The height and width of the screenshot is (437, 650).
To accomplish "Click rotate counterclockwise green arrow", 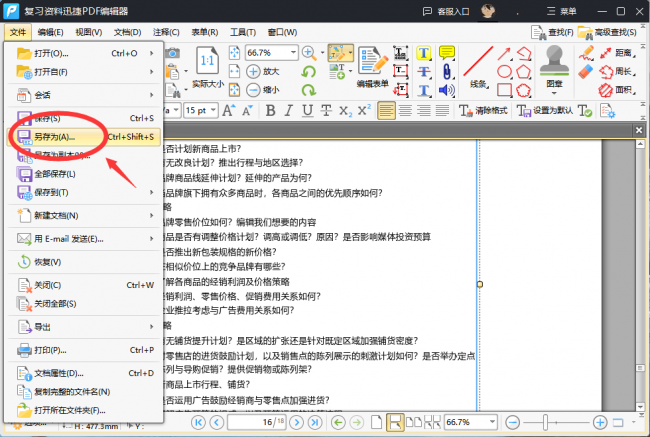I will pos(308,72).
